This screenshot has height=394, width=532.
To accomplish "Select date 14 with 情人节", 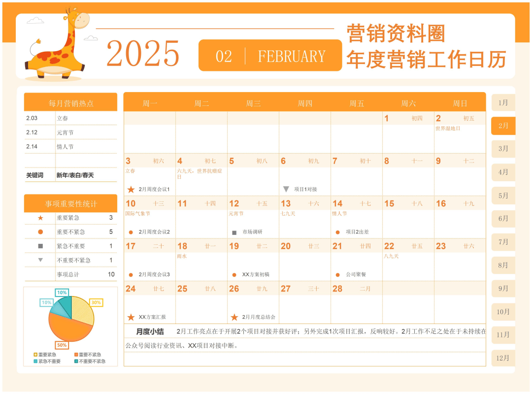I will [356, 217].
